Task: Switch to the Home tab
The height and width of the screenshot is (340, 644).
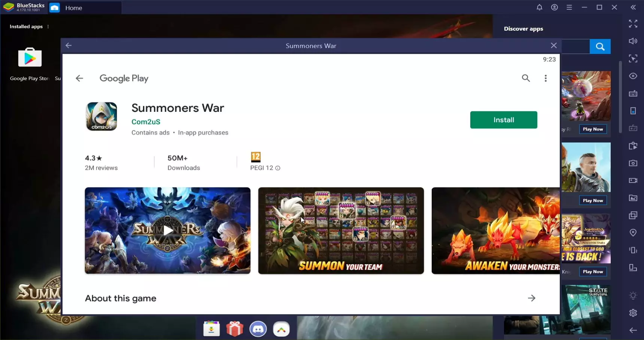Action: coord(73,8)
